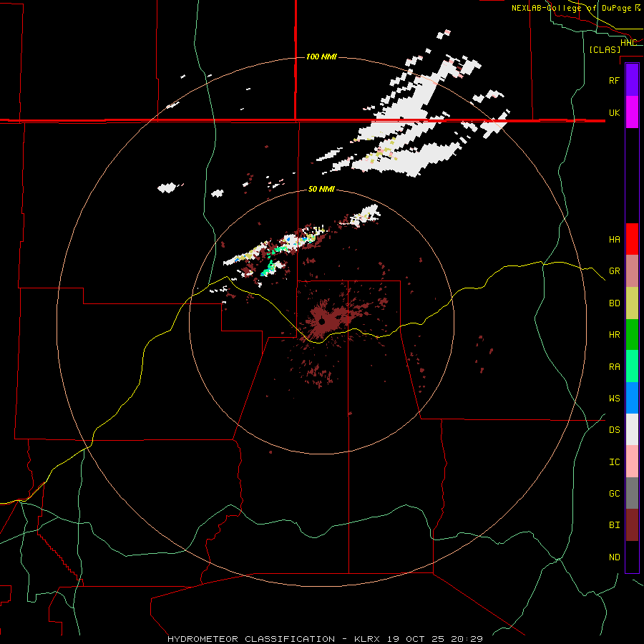Click the radar site center point
This screenshot has width=644, height=644.
click(x=322, y=321)
